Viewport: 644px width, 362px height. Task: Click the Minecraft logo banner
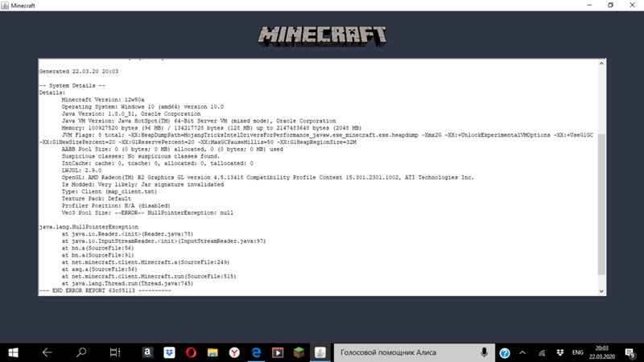(322, 36)
